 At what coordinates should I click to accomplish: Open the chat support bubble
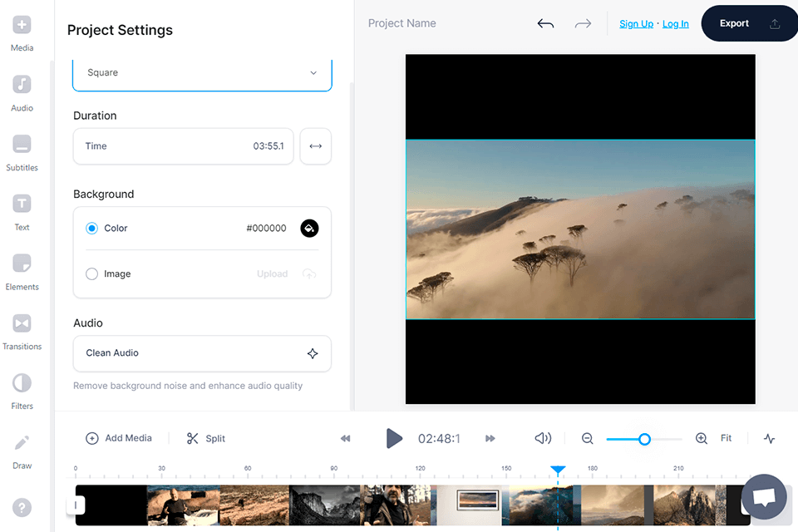pos(764,497)
